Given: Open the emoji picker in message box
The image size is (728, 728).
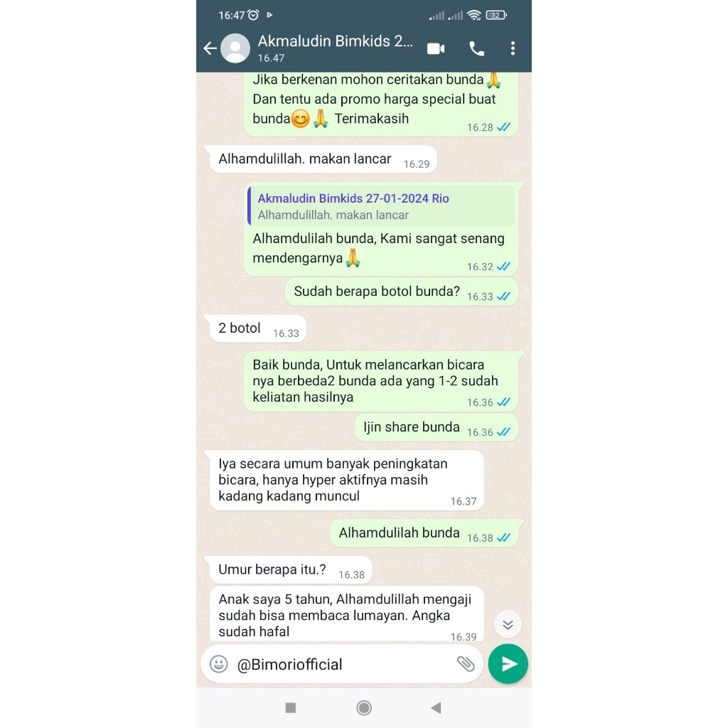Looking at the screenshot, I should click(x=219, y=664).
